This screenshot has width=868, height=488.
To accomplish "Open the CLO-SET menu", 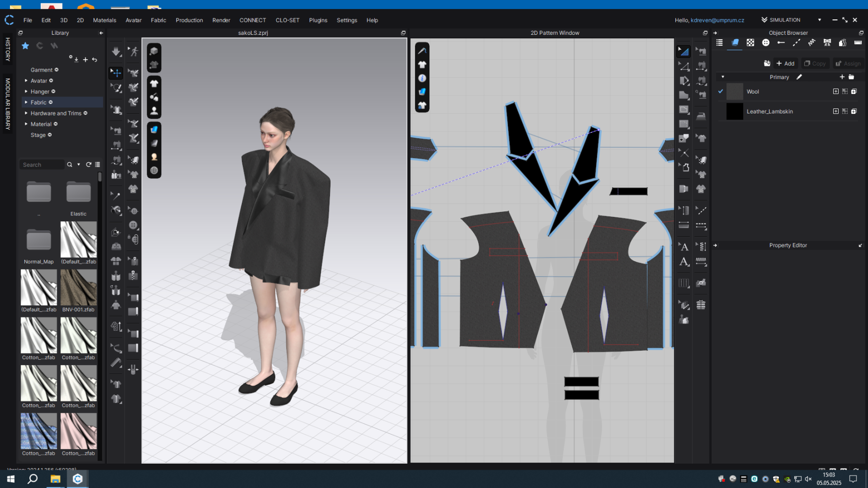I will pos(287,20).
